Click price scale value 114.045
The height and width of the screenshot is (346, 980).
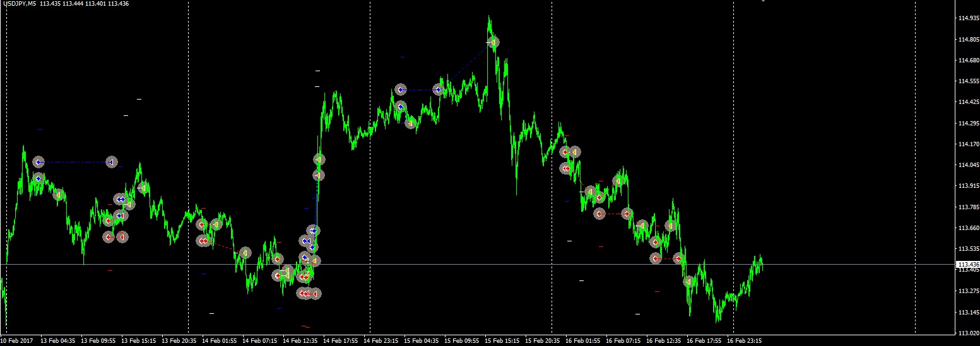coord(968,165)
